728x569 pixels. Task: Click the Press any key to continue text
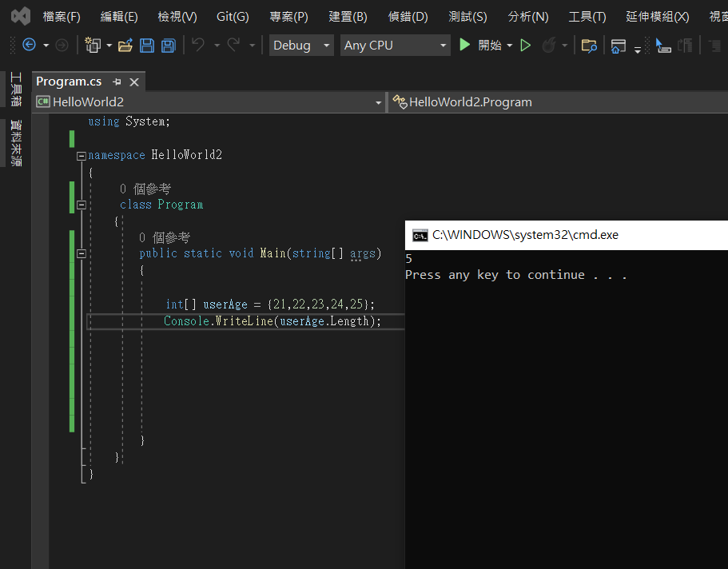[x=515, y=275]
